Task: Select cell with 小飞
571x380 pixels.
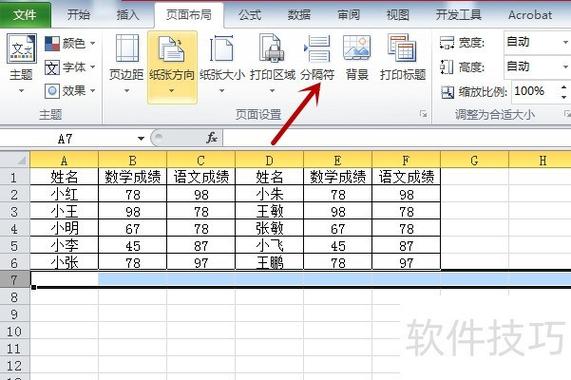Action: pos(269,245)
